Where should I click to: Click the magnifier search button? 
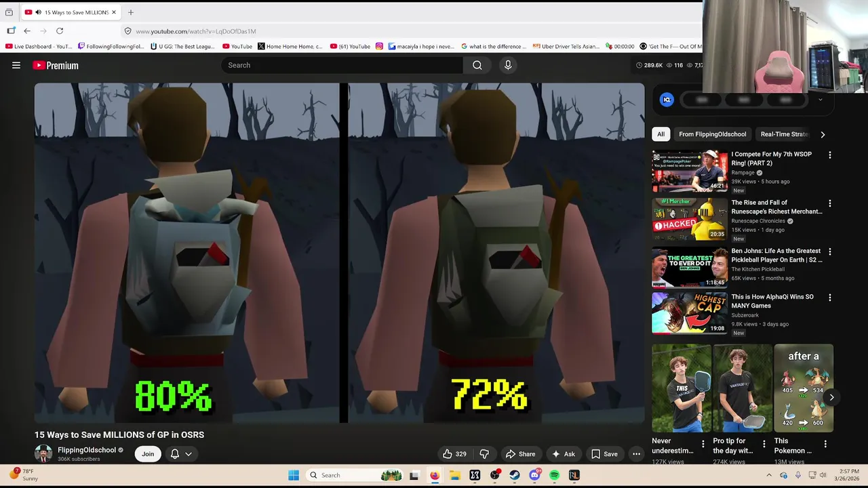point(477,65)
